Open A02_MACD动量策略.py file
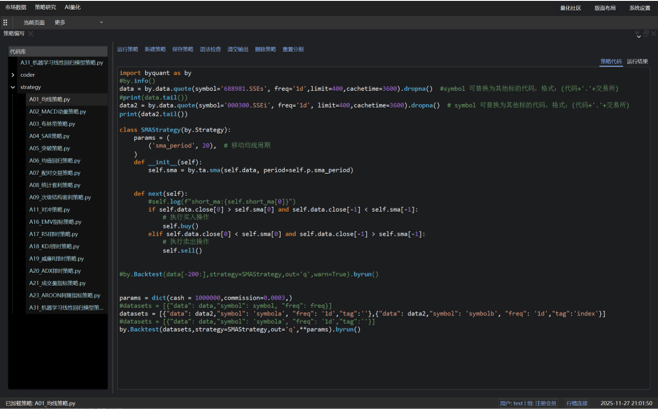The height and width of the screenshot is (409, 658). pos(58,112)
